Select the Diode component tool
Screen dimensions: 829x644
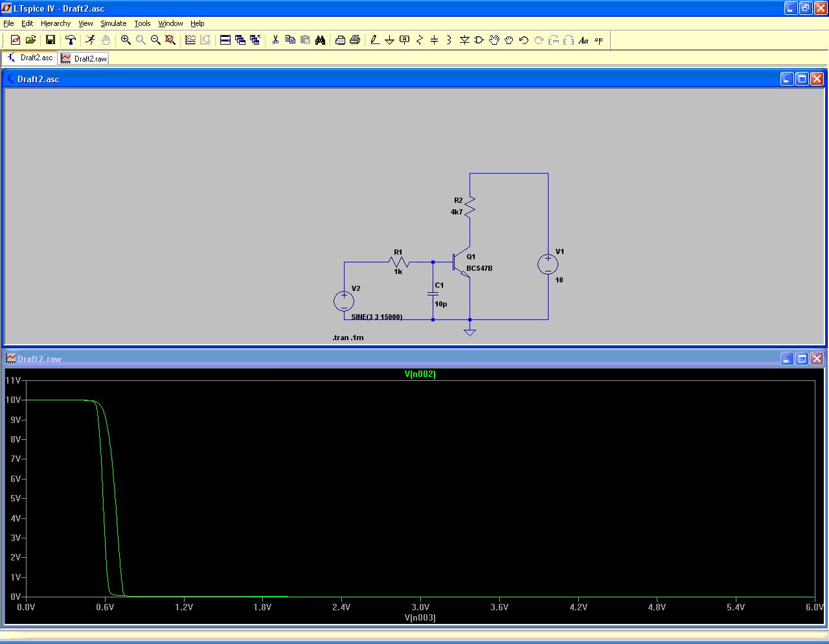click(464, 40)
